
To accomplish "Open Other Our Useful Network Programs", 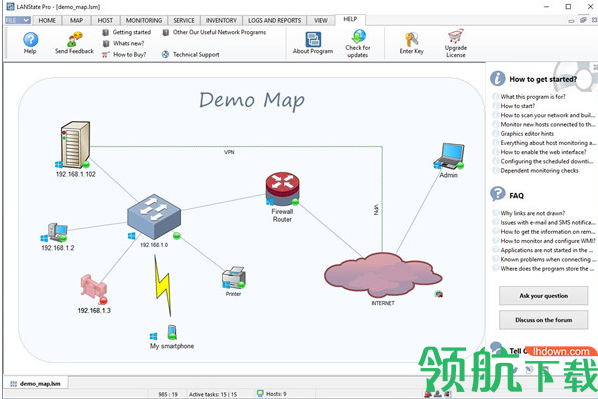I will (x=214, y=32).
